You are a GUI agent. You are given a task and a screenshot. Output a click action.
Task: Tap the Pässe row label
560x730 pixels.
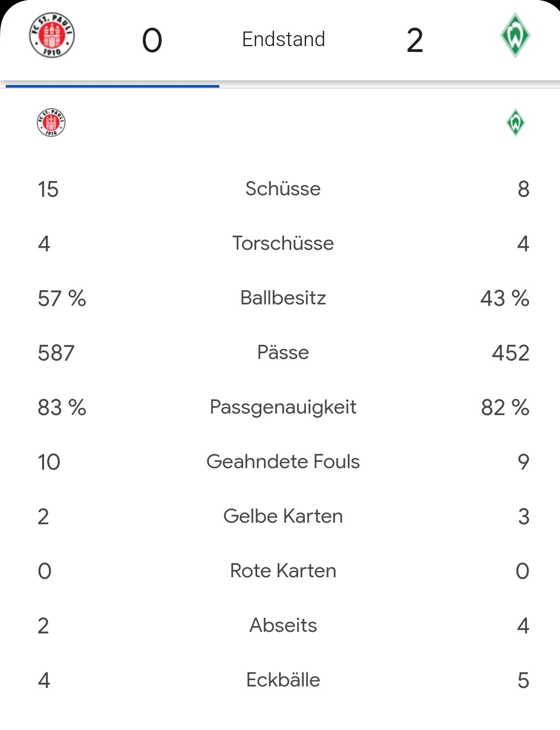tap(283, 353)
